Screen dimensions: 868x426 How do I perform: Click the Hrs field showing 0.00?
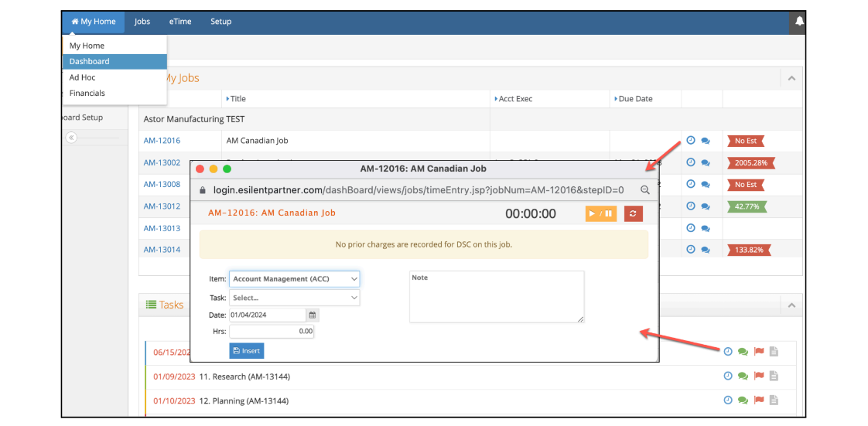coord(272,332)
